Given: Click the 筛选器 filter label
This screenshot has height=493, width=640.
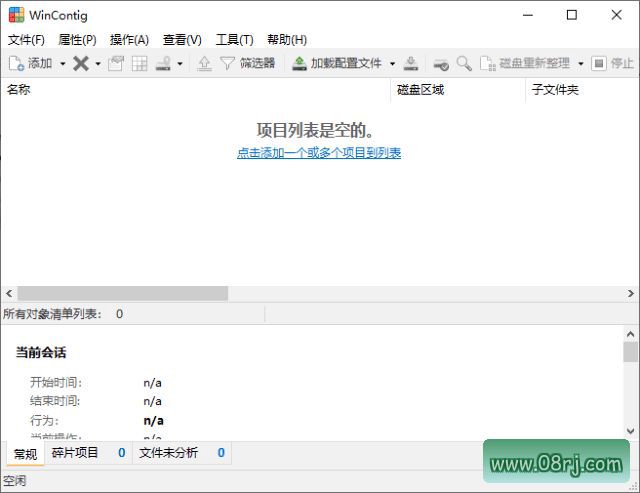Looking at the screenshot, I should pyautogui.click(x=258, y=63).
